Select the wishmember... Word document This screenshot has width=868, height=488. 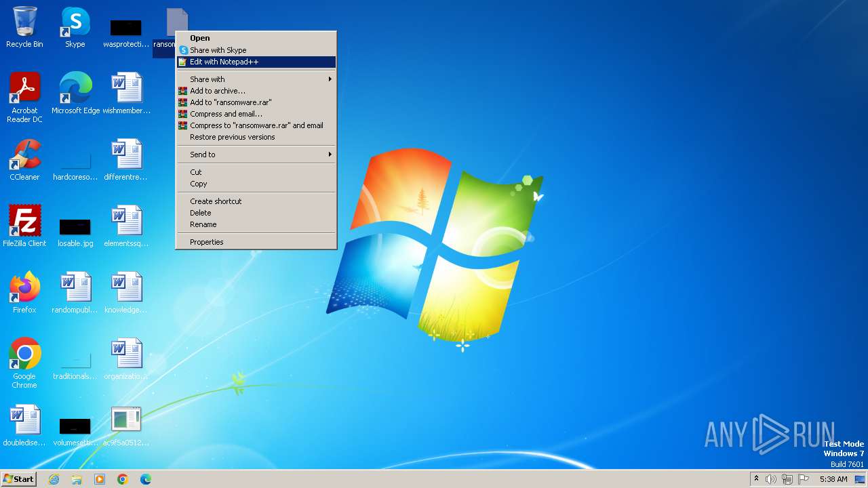click(x=126, y=93)
